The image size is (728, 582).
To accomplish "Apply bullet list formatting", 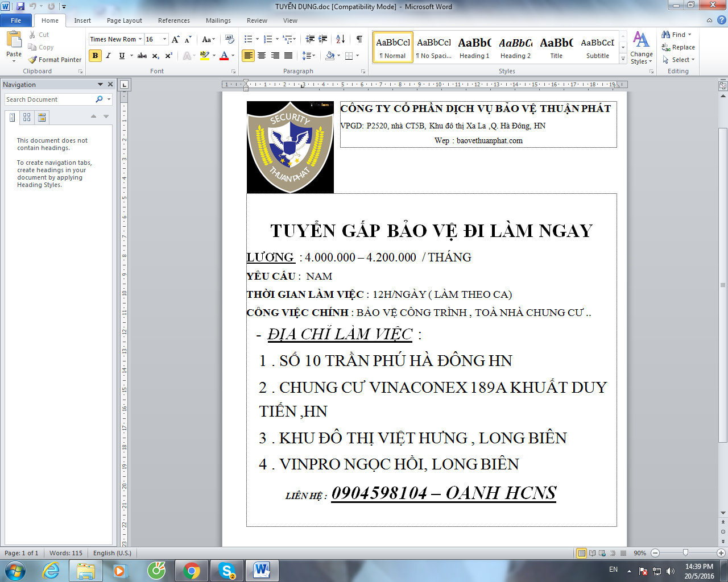I will pos(248,39).
